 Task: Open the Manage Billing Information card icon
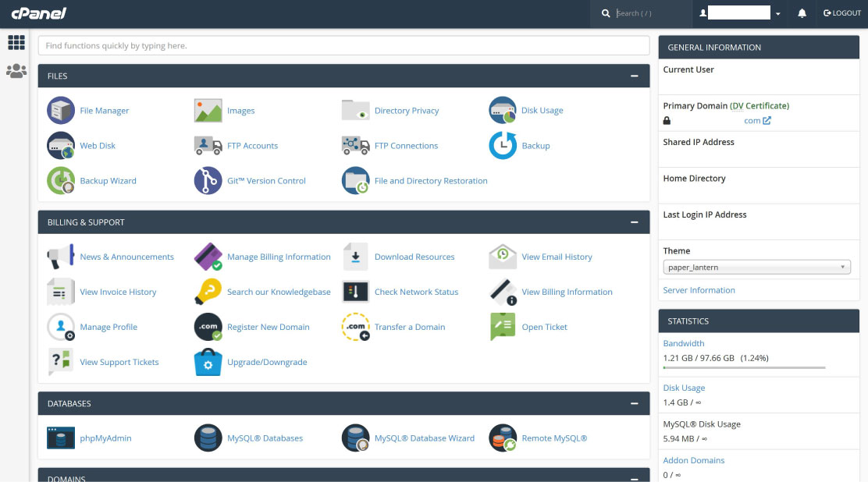(x=208, y=257)
